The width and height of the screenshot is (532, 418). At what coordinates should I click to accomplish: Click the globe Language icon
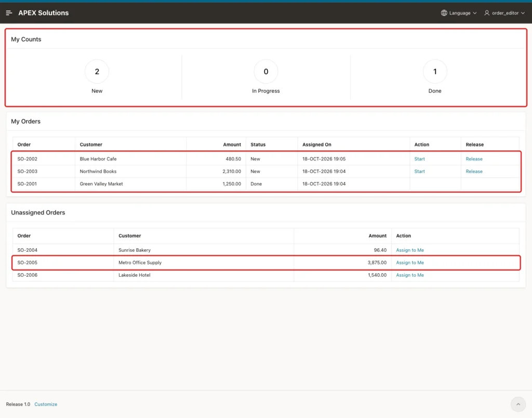tap(444, 13)
